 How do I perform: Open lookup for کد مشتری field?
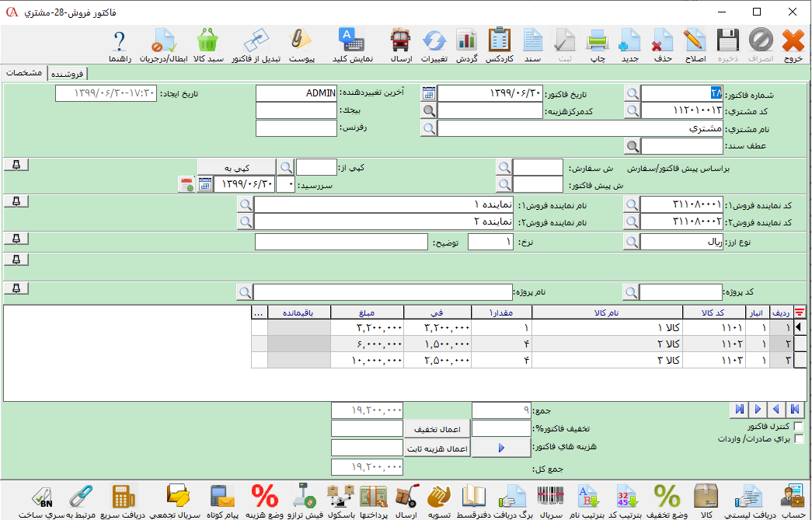click(x=633, y=111)
